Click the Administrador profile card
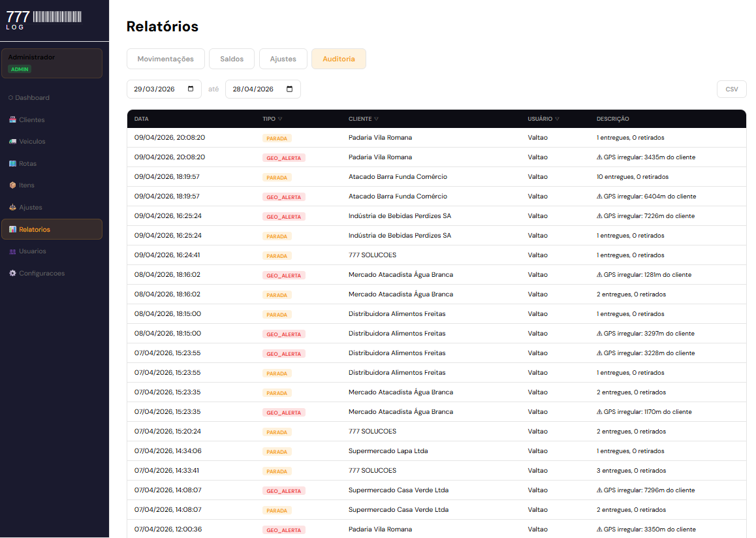This screenshot has height=538, width=756. click(52, 63)
